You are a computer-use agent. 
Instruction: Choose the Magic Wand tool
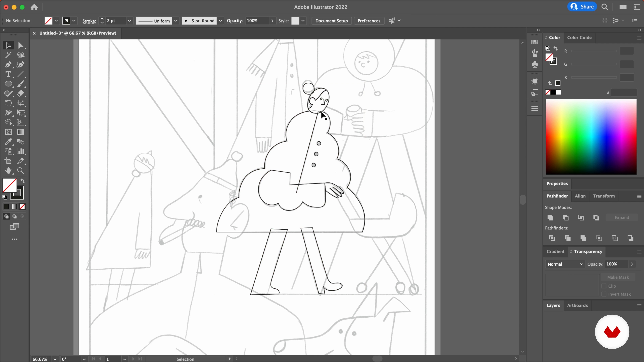click(8, 55)
